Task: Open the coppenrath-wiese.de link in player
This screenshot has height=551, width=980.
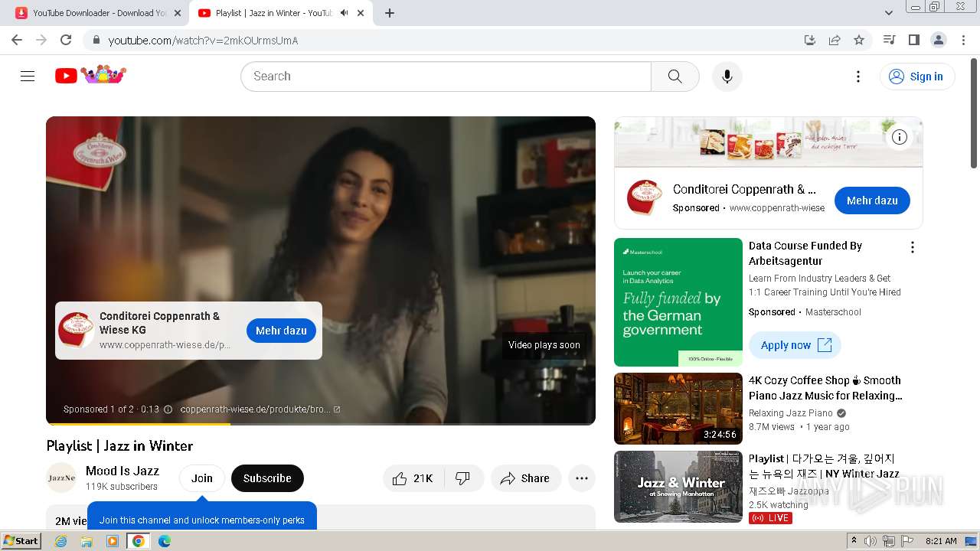Action: coord(260,409)
